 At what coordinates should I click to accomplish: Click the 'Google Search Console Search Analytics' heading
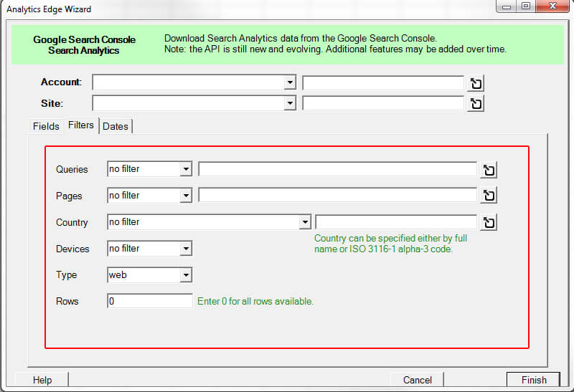(x=84, y=44)
